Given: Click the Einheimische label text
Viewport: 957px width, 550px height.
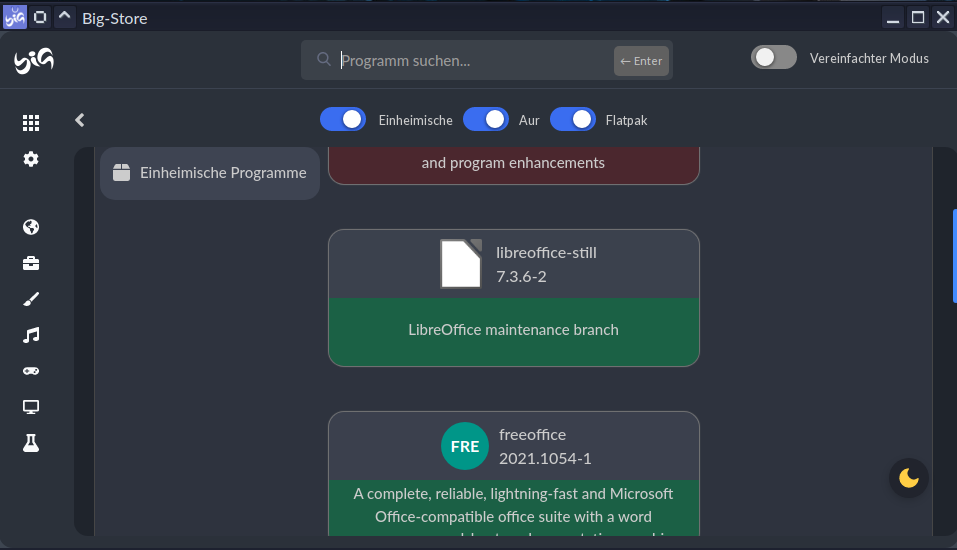Looking at the screenshot, I should coord(416,121).
